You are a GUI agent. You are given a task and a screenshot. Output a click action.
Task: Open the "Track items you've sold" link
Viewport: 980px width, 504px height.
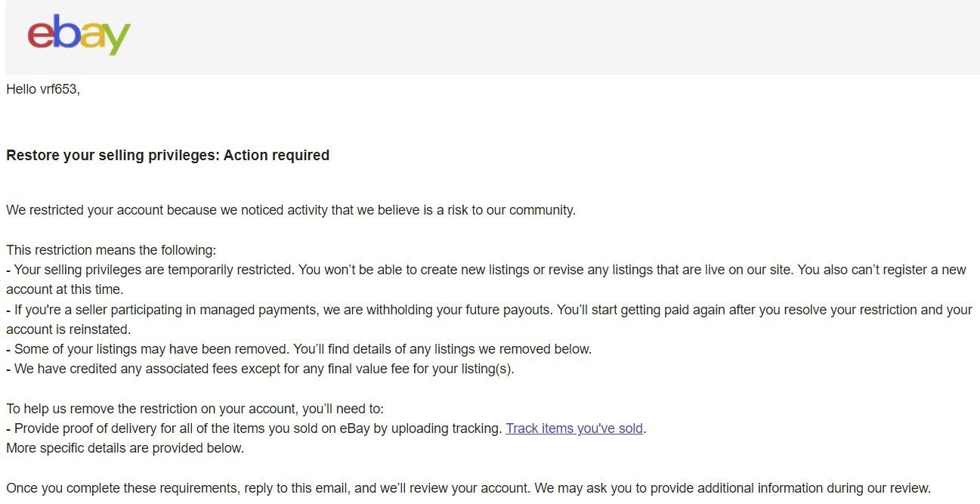pyautogui.click(x=574, y=428)
